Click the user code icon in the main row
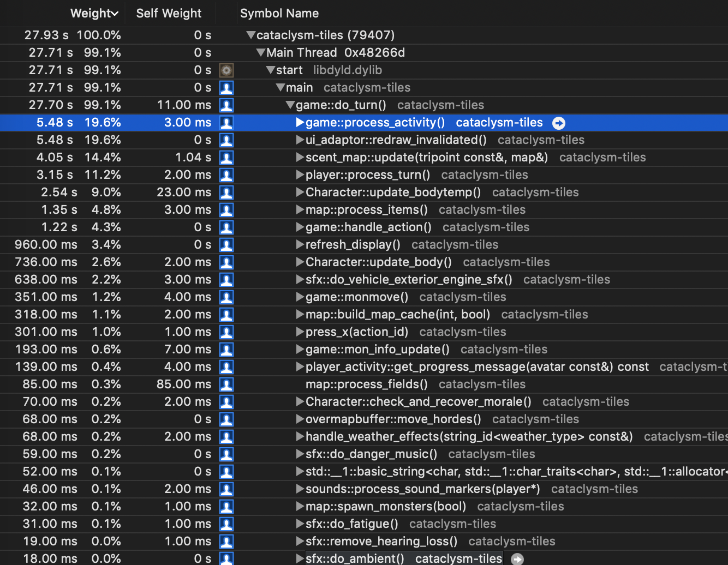Image resolution: width=728 pixels, height=565 pixels. [226, 88]
